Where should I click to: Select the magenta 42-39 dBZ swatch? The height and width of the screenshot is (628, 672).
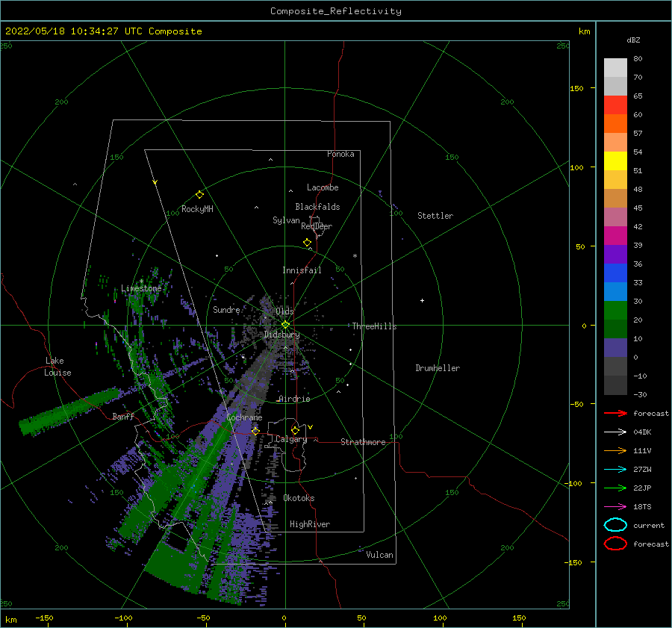(615, 236)
